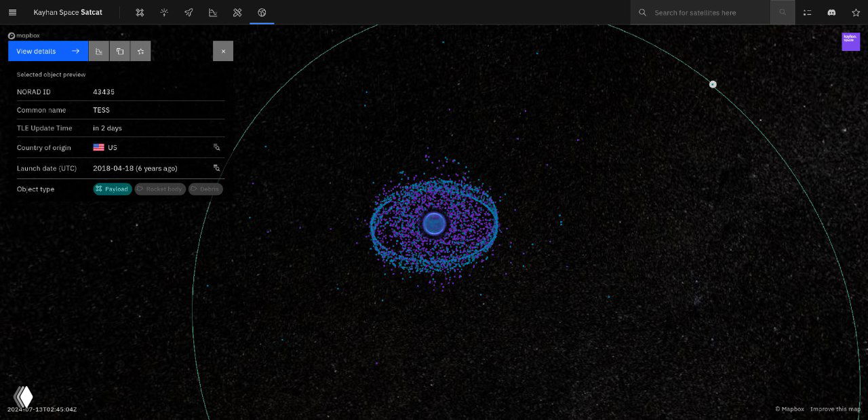Click chart icon button beside View details
Viewport: 868px width, 420px height.
click(x=99, y=51)
